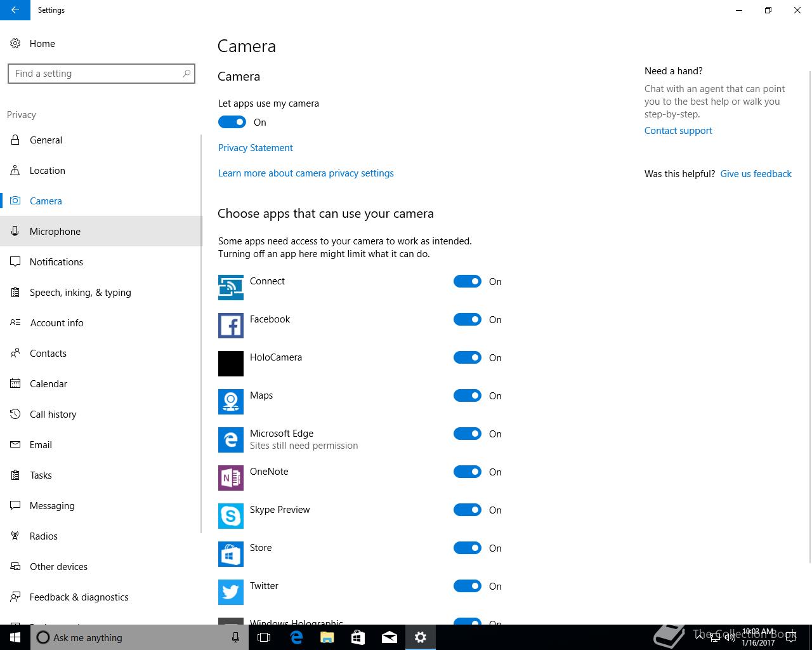Click the Ask me anything search box

(x=138, y=637)
